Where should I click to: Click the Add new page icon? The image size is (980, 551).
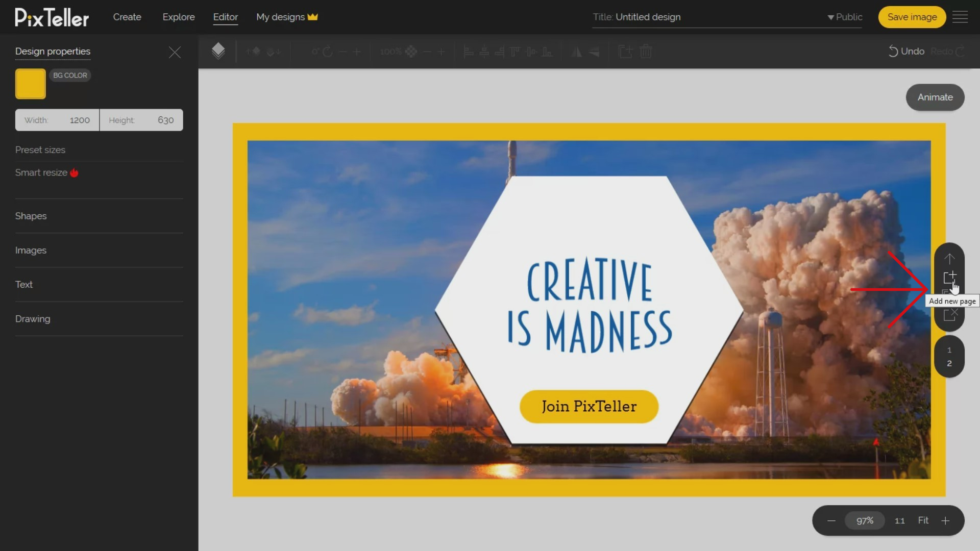click(x=950, y=278)
